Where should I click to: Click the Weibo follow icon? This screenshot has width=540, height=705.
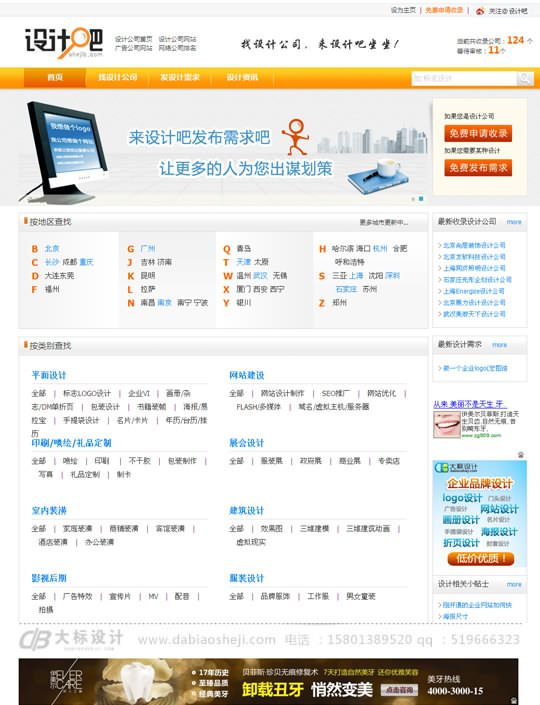pyautogui.click(x=480, y=11)
